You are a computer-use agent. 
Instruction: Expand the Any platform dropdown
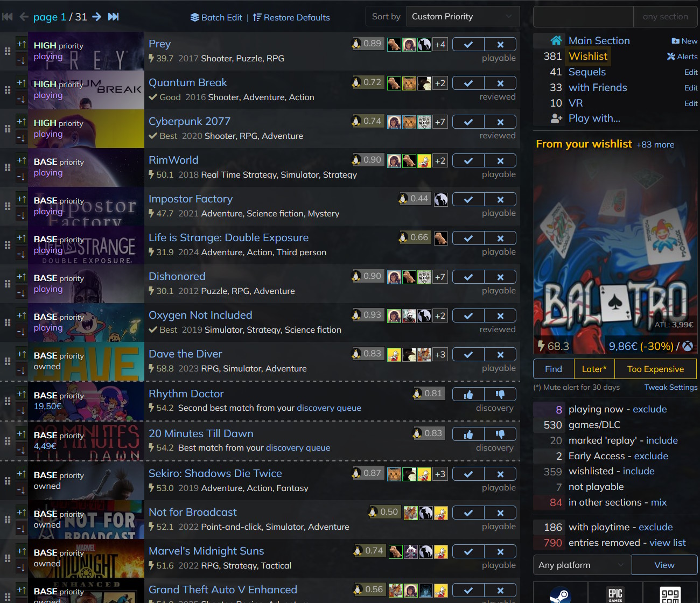(582, 565)
